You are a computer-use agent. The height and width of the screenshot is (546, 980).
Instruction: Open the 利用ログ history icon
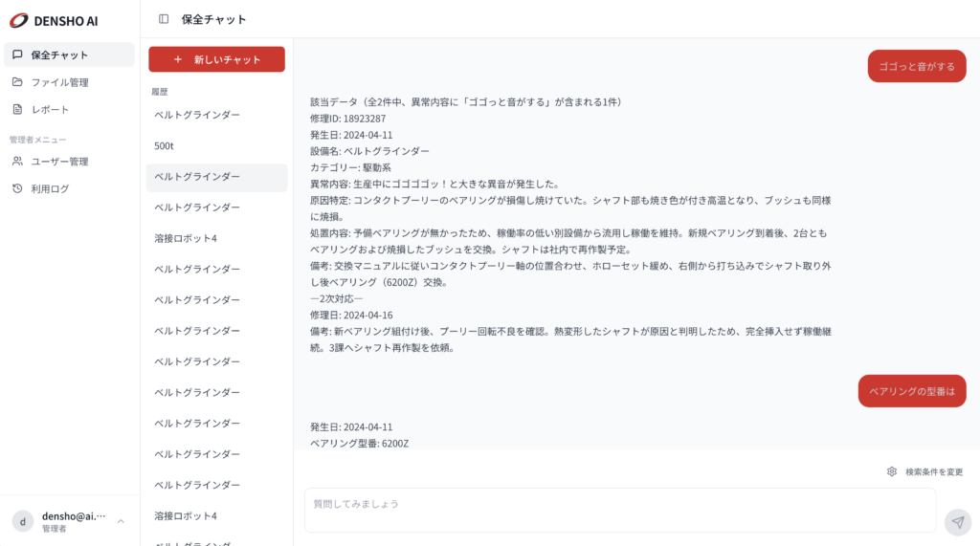pos(17,188)
